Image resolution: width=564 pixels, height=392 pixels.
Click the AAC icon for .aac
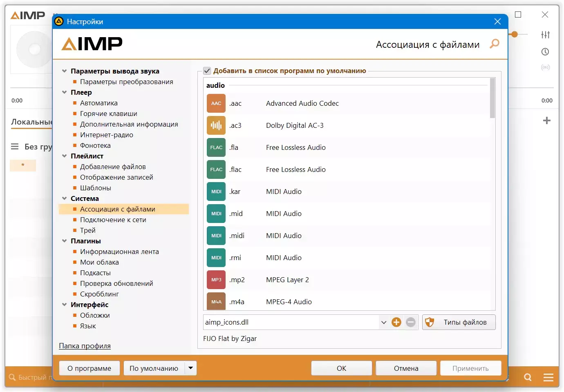216,103
